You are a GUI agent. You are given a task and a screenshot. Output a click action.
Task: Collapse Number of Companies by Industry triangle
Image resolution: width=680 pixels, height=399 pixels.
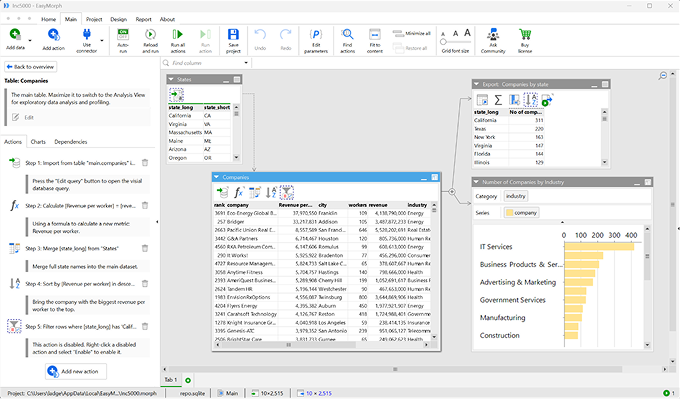coord(476,182)
